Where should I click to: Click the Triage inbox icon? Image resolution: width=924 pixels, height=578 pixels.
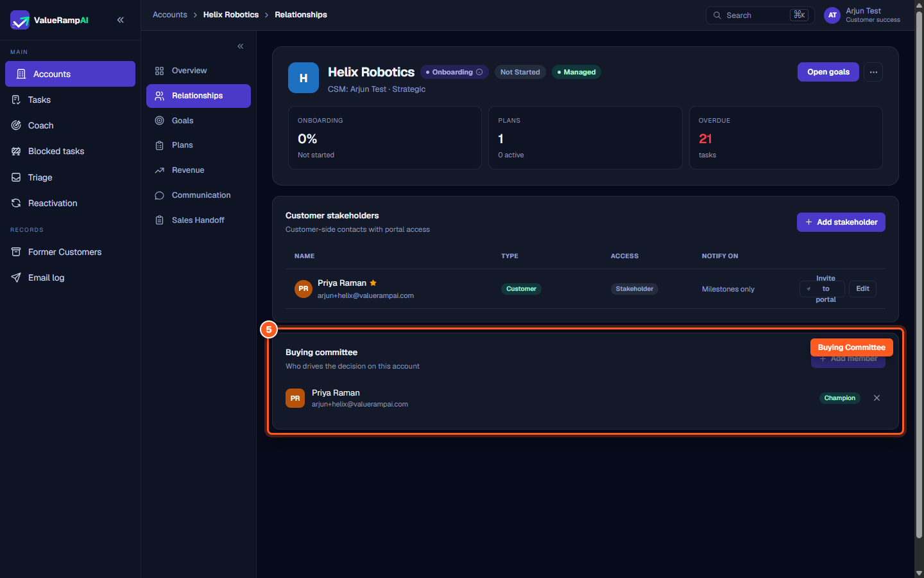[x=16, y=177]
